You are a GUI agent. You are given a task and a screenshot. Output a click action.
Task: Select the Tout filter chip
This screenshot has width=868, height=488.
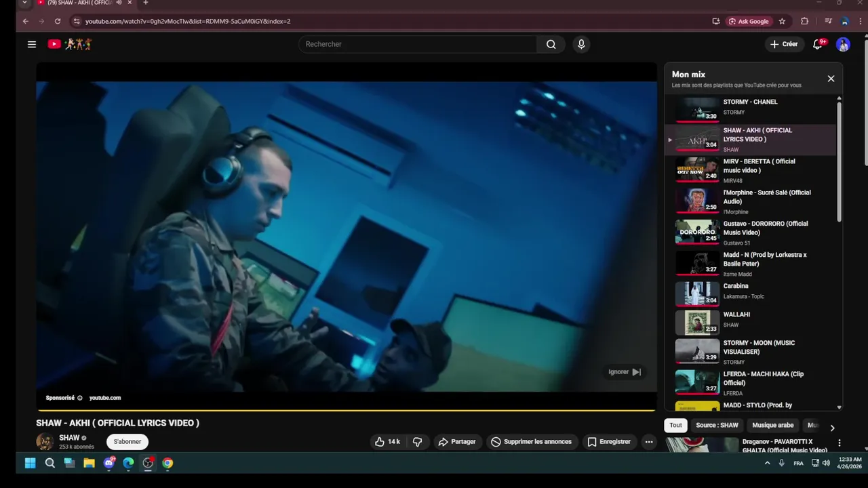click(676, 426)
